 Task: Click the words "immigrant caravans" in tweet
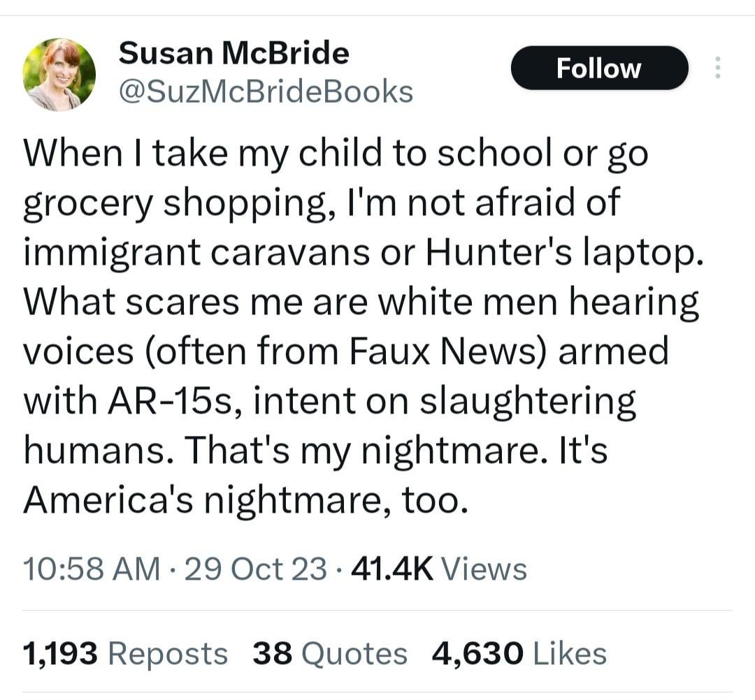pyautogui.click(x=196, y=252)
